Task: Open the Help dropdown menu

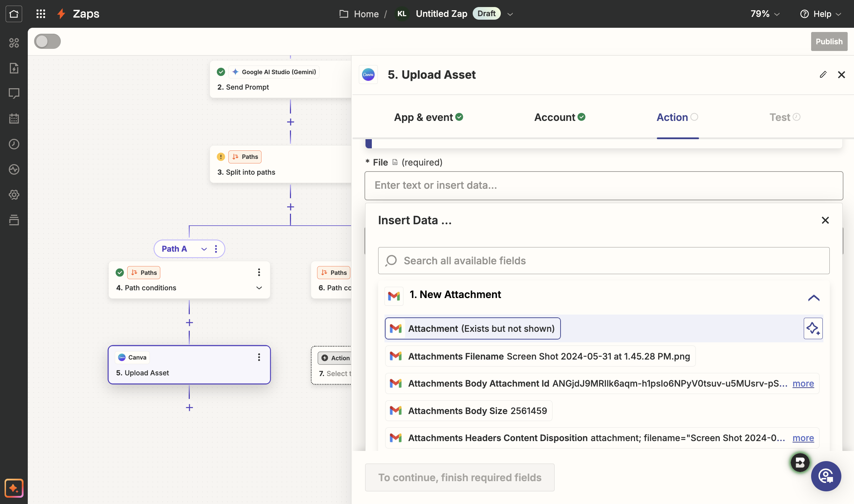Action: coord(821,14)
